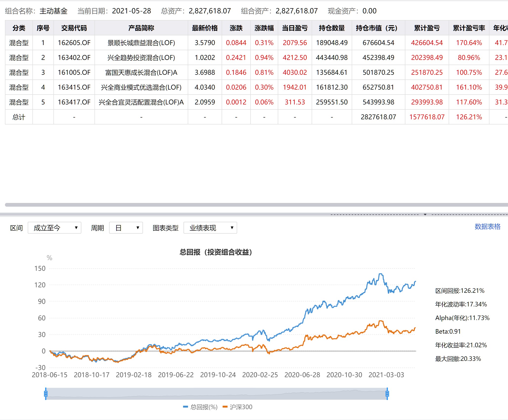
Task: Sort by the 最新价格 column header
Action: [205, 28]
